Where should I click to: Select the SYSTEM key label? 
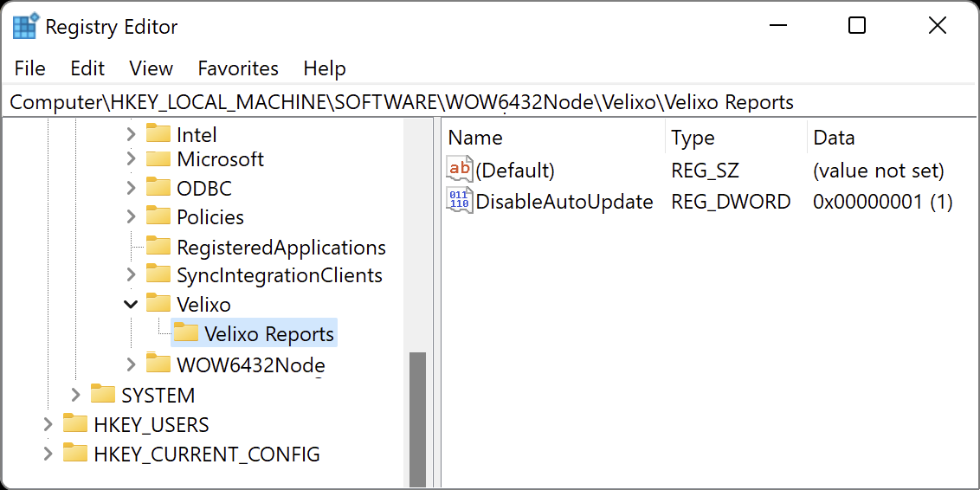pos(158,396)
